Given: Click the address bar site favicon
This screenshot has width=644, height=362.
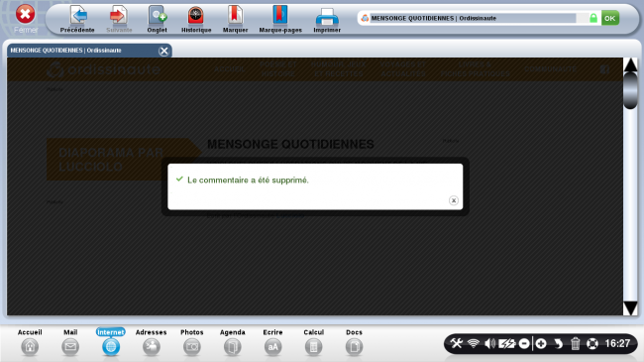Looking at the screenshot, I should pyautogui.click(x=365, y=18).
